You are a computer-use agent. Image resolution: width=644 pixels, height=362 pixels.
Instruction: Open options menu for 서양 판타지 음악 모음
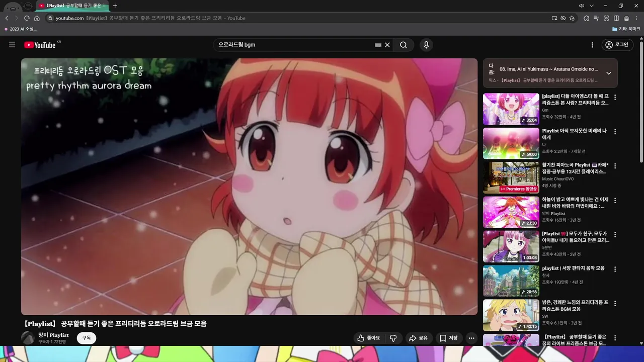[x=615, y=269]
